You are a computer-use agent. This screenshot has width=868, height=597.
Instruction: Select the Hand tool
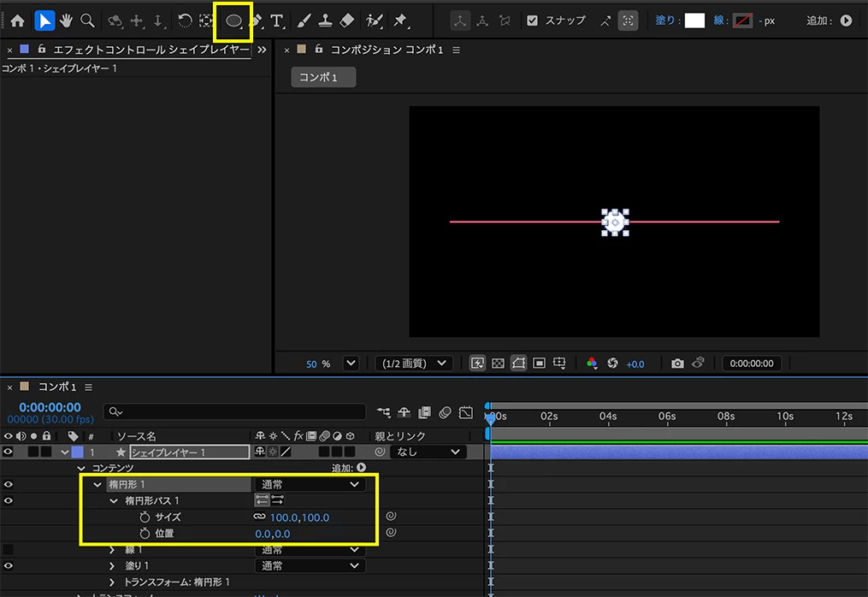[66, 21]
